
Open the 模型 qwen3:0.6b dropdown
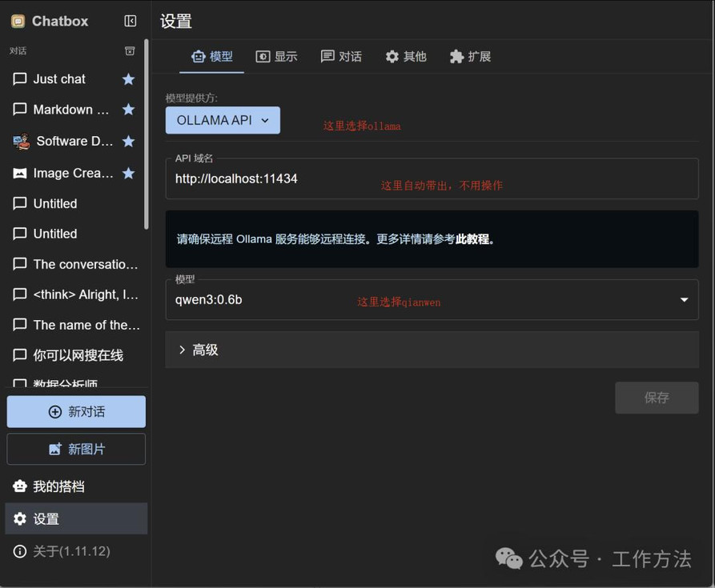tap(432, 300)
